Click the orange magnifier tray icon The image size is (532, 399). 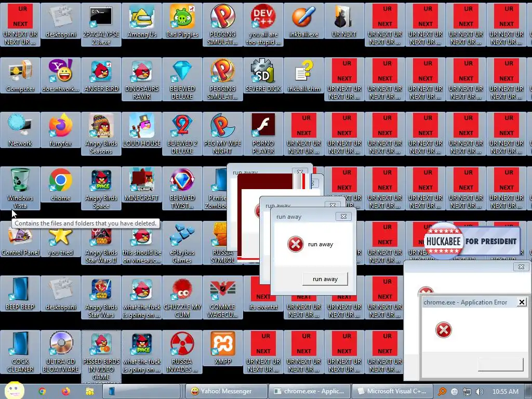coord(442,392)
